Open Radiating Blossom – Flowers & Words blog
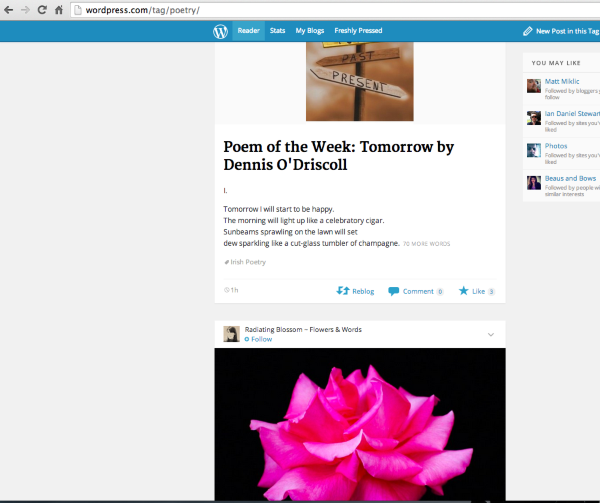The height and width of the screenshot is (503, 600). point(303,329)
